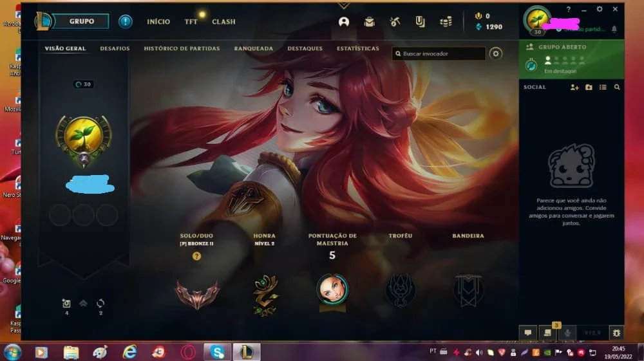The width and height of the screenshot is (644, 361).
Task: Go to the INÍCIO tab
Action: pyautogui.click(x=158, y=22)
